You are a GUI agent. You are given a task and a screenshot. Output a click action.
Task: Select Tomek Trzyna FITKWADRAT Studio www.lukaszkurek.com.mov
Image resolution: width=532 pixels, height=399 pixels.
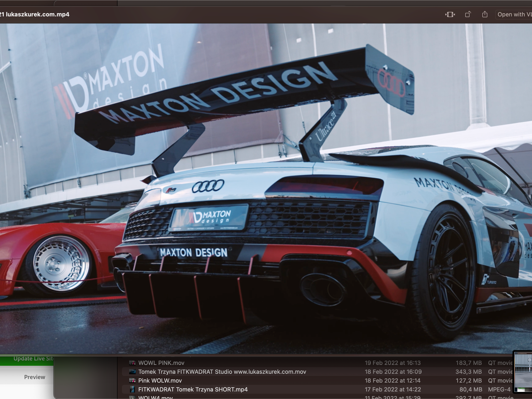(x=222, y=372)
